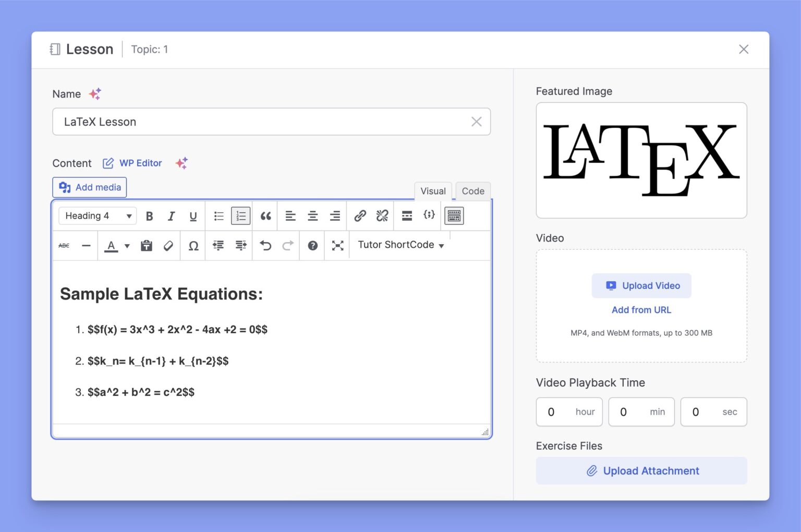Insert a link into the content
Screen dimensions: 801x532
[360, 215]
